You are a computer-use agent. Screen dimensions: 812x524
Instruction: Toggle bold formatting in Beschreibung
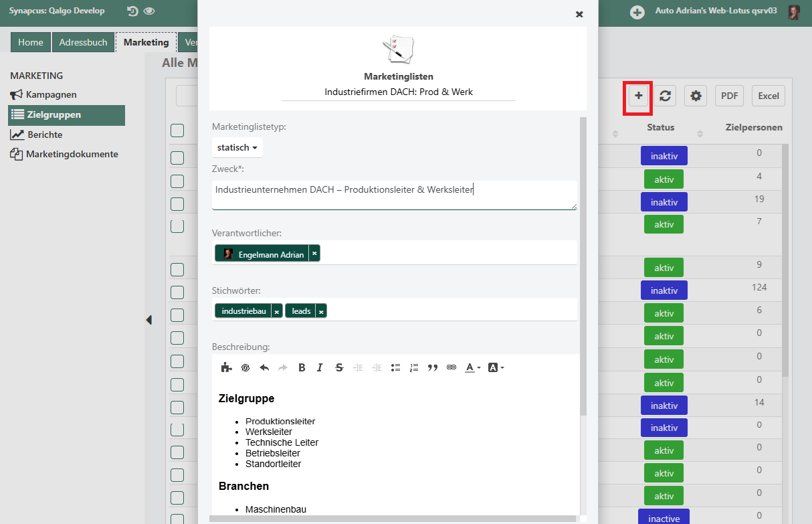coord(302,367)
